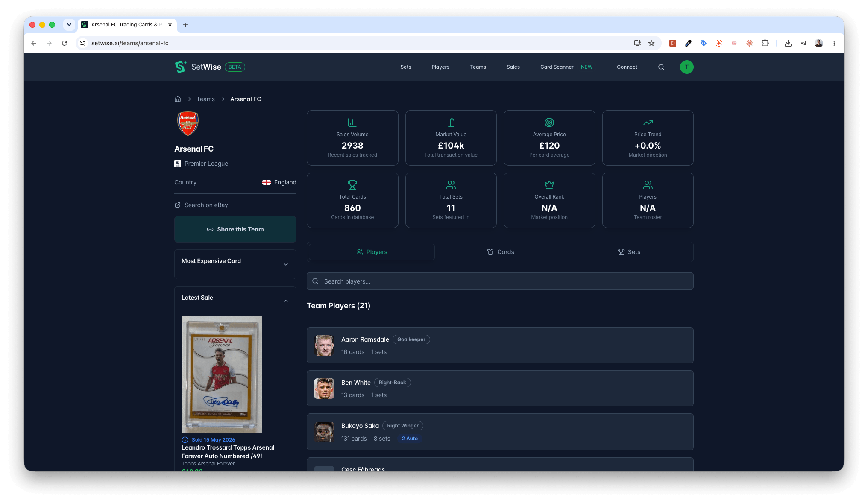Bookmark this page with star icon
Image resolution: width=868 pixels, height=503 pixels.
click(x=651, y=43)
